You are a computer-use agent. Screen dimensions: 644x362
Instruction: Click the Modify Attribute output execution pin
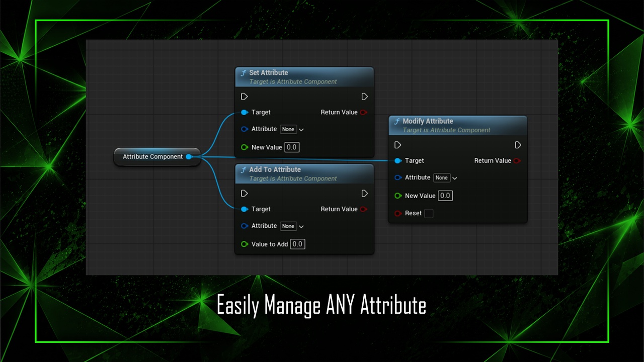[x=518, y=145]
